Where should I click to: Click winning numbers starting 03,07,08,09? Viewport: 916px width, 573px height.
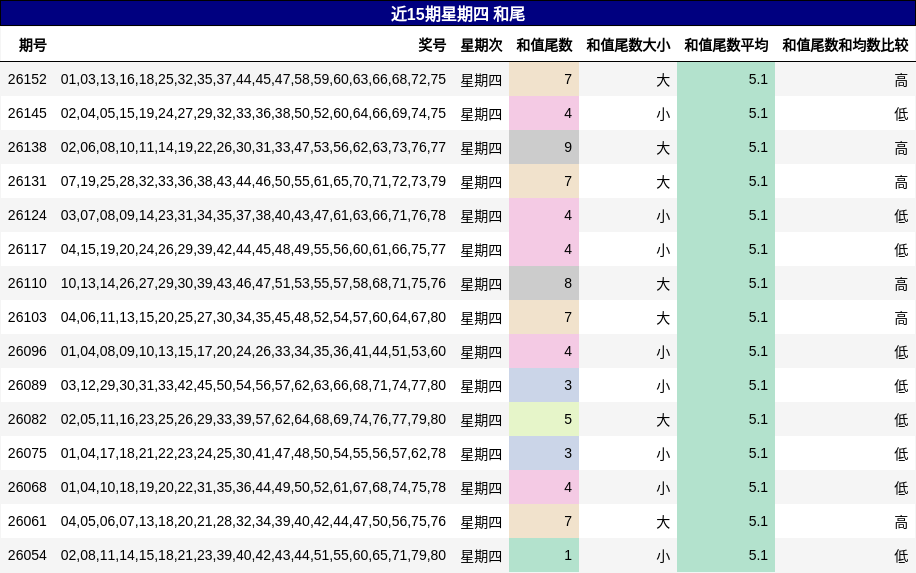[253, 216]
